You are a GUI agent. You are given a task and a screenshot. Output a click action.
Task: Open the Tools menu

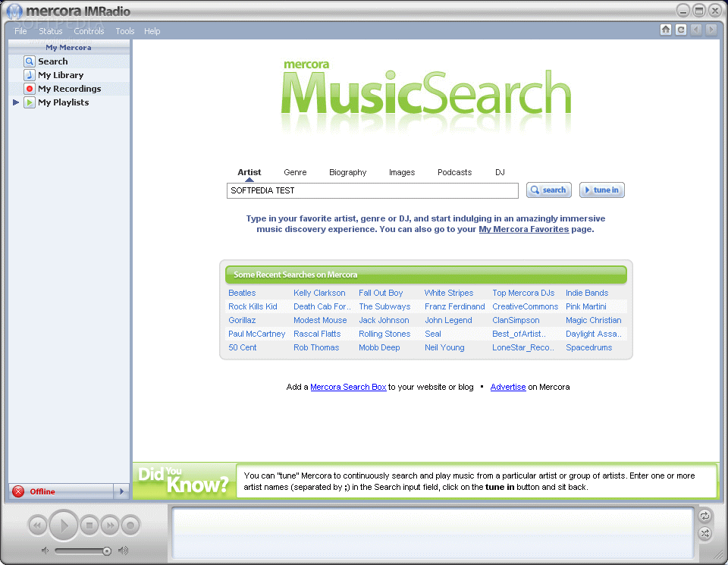pyautogui.click(x=125, y=31)
